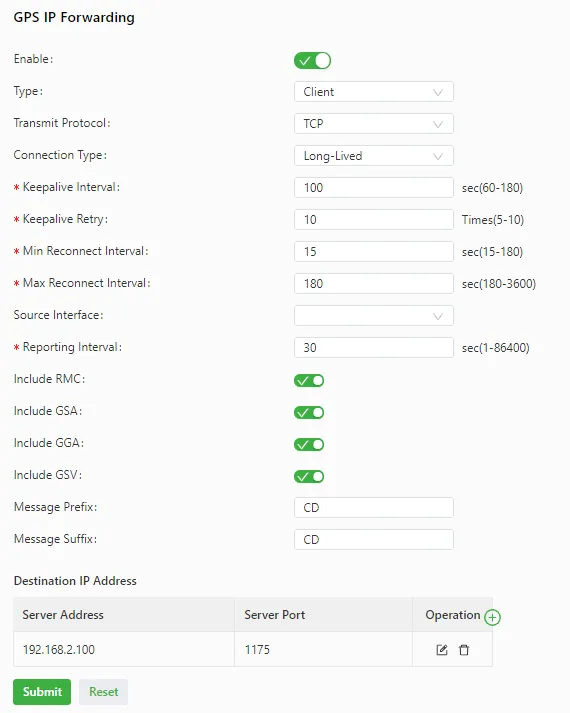Open the Transmit Protocol dropdown showing TCP
Screen dimensions: 570x713
[x=374, y=124]
